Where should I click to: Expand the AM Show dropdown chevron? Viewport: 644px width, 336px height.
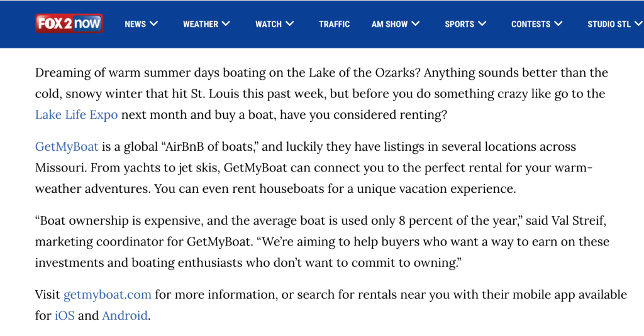(x=416, y=24)
